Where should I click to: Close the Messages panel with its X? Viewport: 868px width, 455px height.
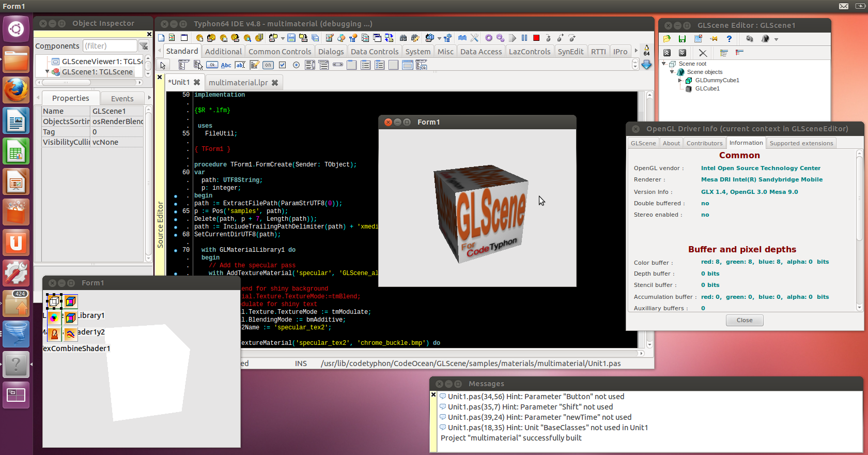coord(433,395)
